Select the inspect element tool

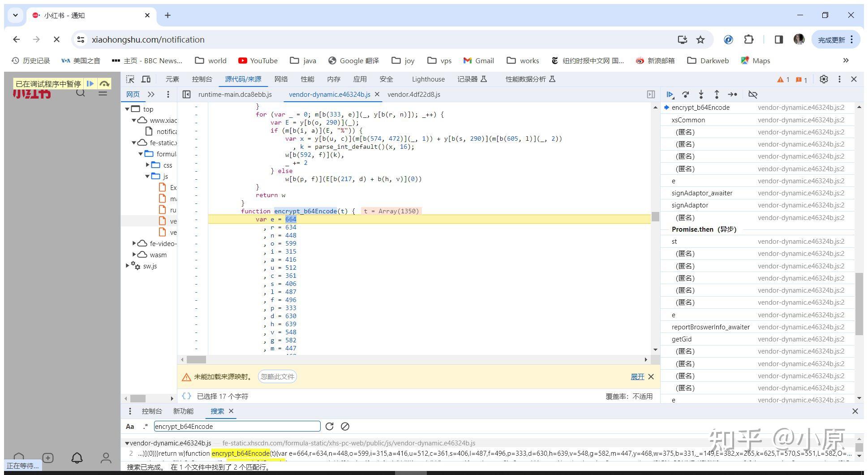130,79
